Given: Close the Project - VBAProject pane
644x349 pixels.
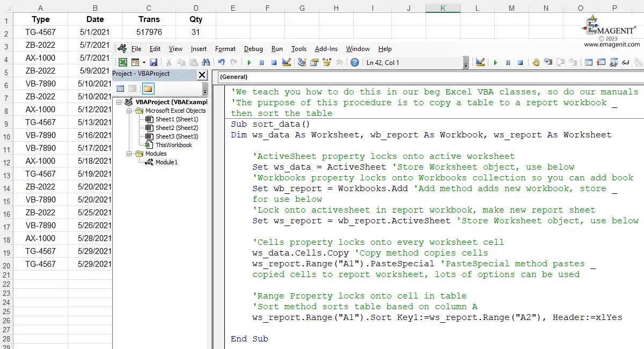Looking at the screenshot, I should pos(202,75).
